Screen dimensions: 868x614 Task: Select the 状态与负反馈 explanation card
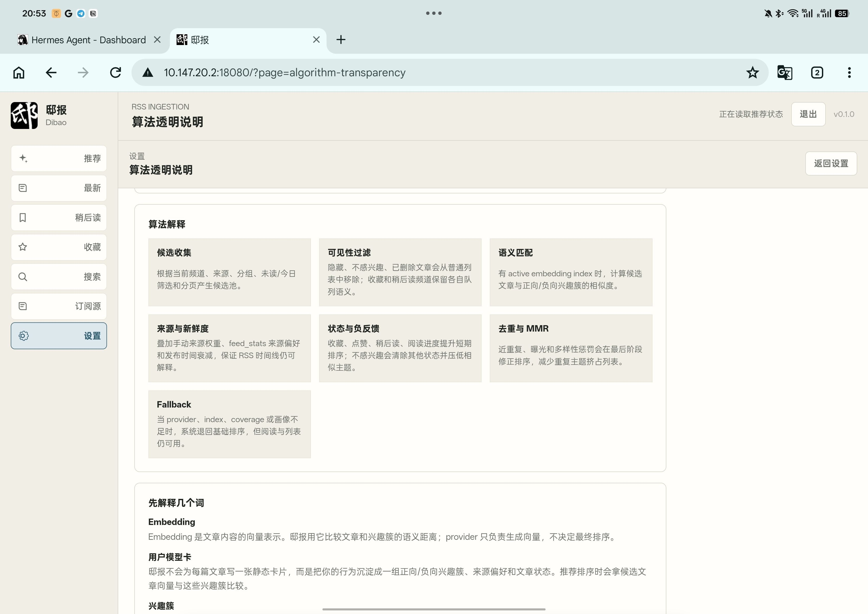coord(400,348)
